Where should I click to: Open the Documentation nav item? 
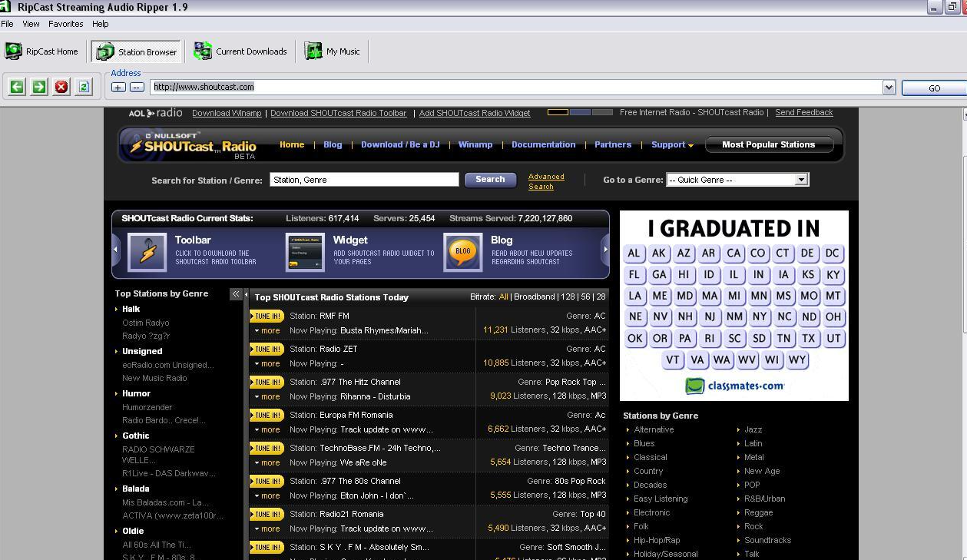pos(543,144)
